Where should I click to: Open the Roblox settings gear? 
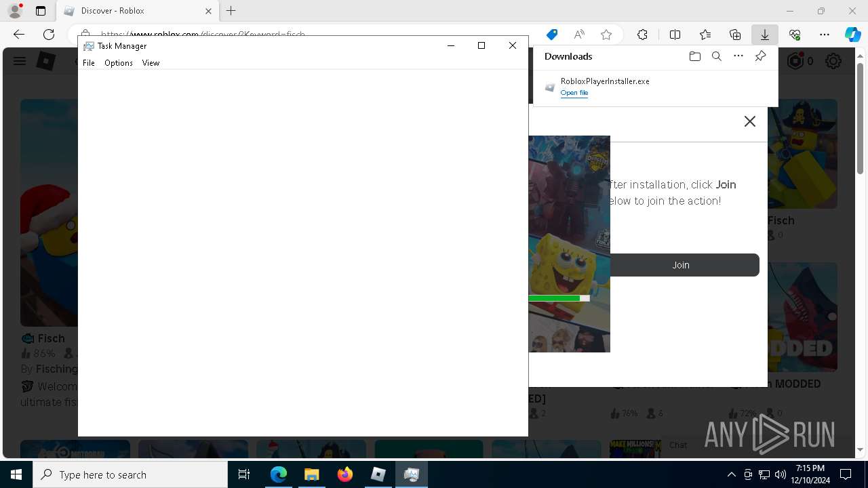[x=833, y=62]
